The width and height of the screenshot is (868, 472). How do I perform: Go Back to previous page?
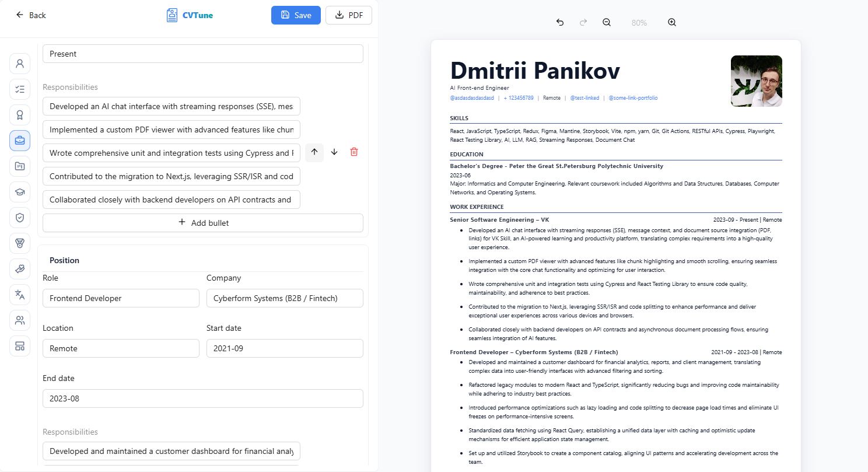[31, 15]
